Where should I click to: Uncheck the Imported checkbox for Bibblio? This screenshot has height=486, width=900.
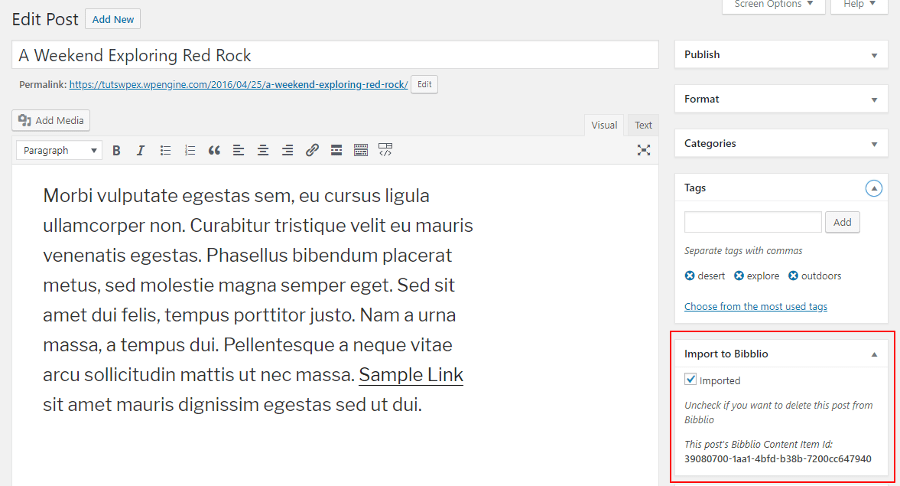[x=690, y=379]
